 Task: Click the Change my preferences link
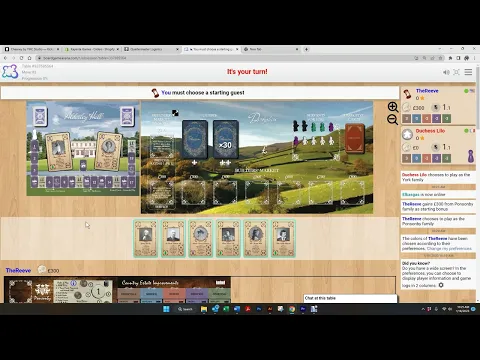click(x=449, y=249)
